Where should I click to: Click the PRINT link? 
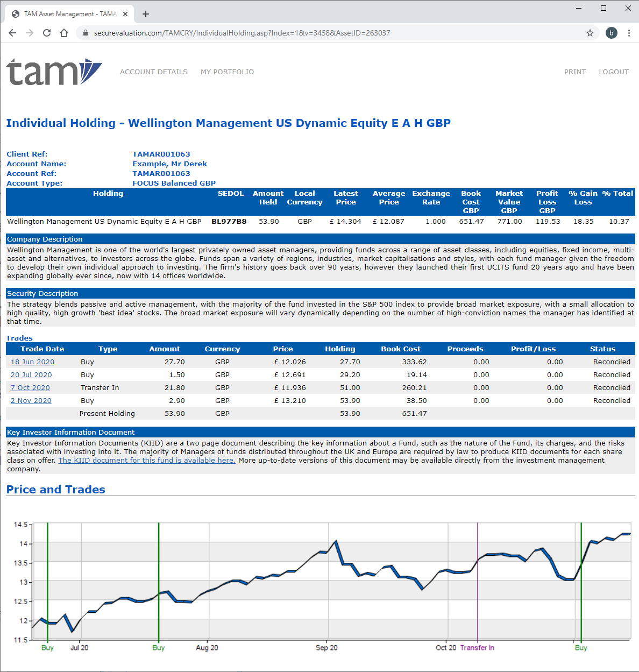point(575,72)
